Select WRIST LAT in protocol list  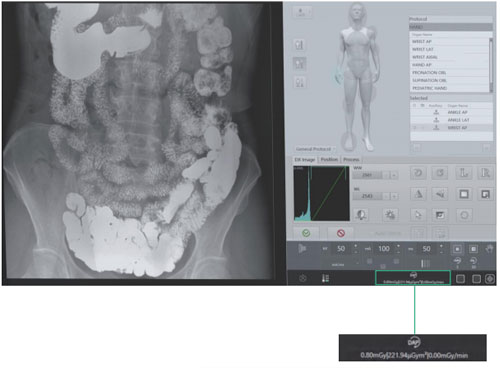pyautogui.click(x=449, y=49)
